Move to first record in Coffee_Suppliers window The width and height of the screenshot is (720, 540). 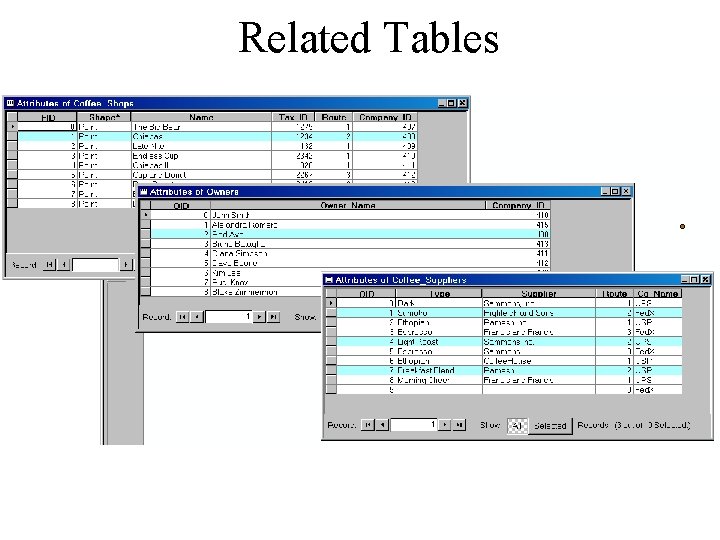367,425
